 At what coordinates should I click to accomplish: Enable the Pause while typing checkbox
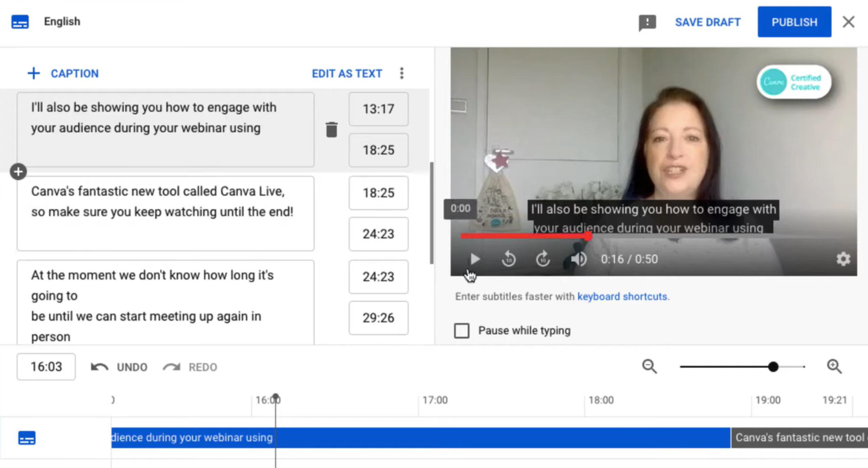(x=462, y=331)
